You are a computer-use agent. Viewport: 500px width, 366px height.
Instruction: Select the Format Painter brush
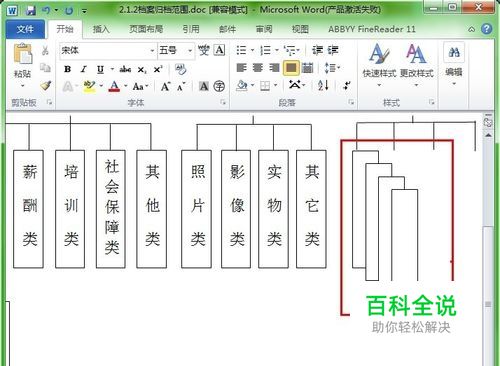coord(46,86)
